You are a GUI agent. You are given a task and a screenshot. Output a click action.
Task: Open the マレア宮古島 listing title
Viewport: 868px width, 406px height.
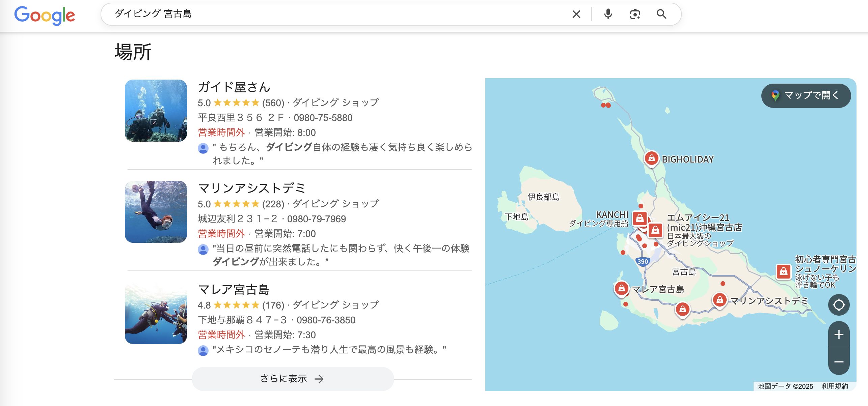click(x=234, y=289)
